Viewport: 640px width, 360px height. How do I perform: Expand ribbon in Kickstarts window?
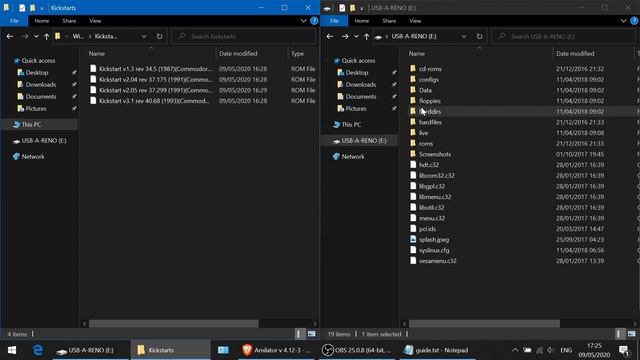click(x=303, y=21)
